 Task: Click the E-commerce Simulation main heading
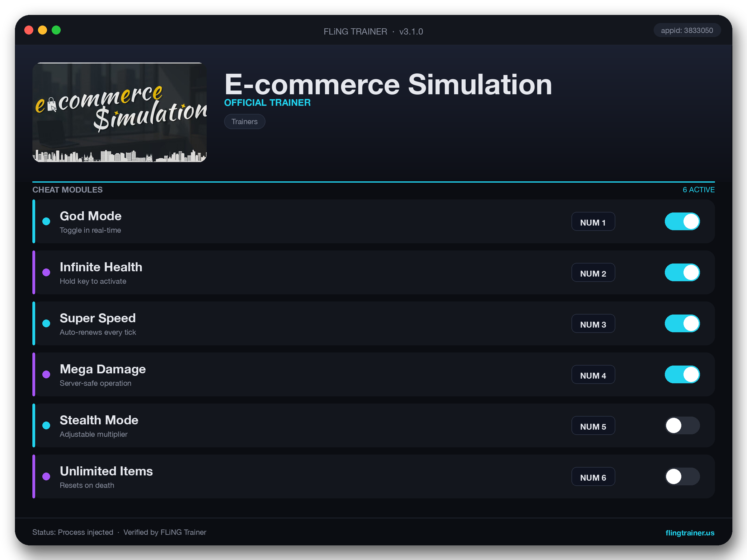[388, 84]
